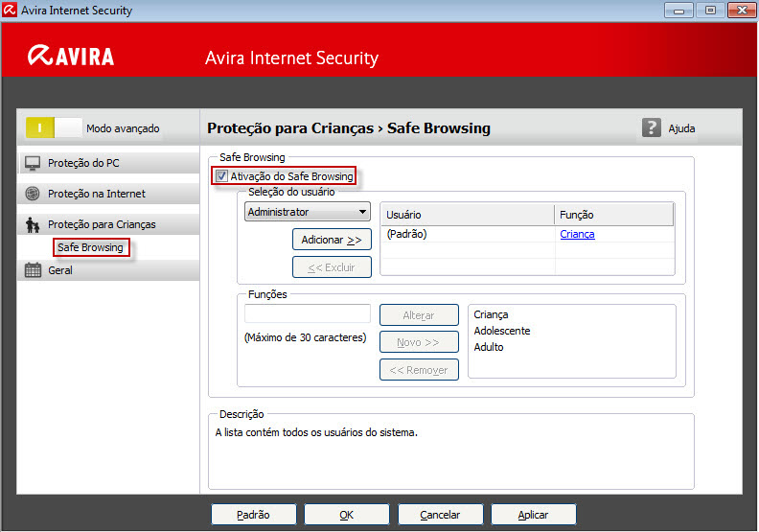Toggle the Modo avançado switch
Screen dimensions: 759x532
click(54, 127)
